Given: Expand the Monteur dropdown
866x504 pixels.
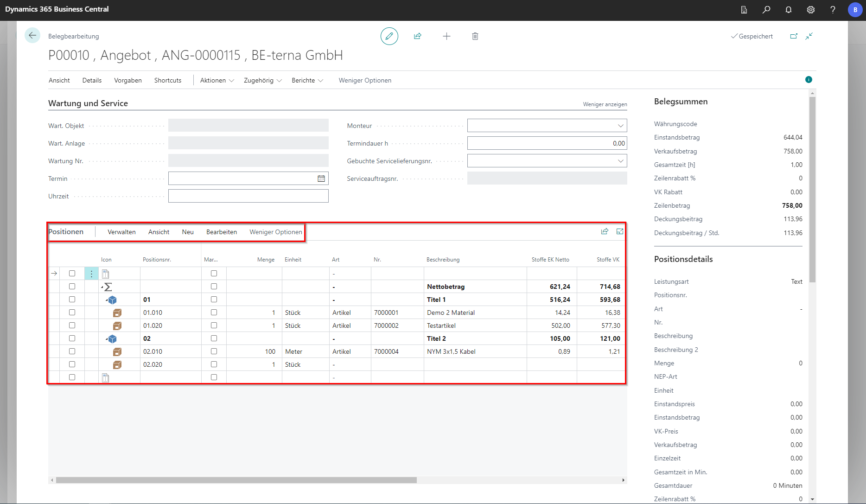Looking at the screenshot, I should [x=620, y=126].
